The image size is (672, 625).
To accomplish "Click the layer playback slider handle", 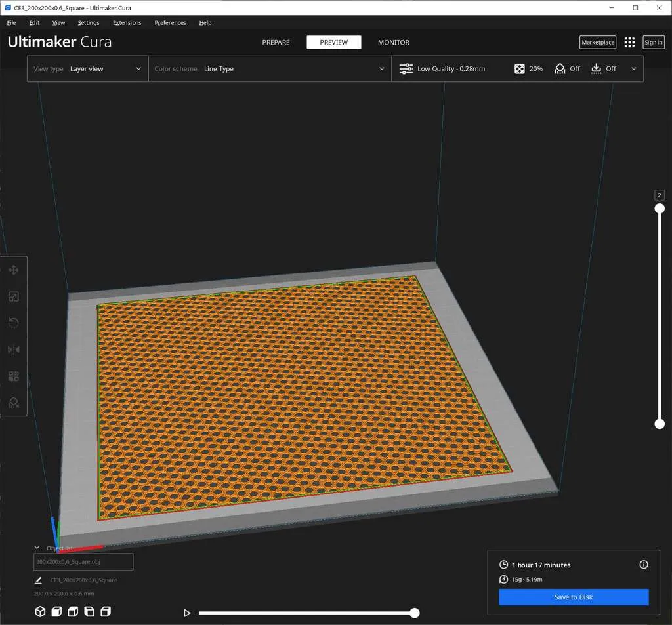I will [x=414, y=613].
